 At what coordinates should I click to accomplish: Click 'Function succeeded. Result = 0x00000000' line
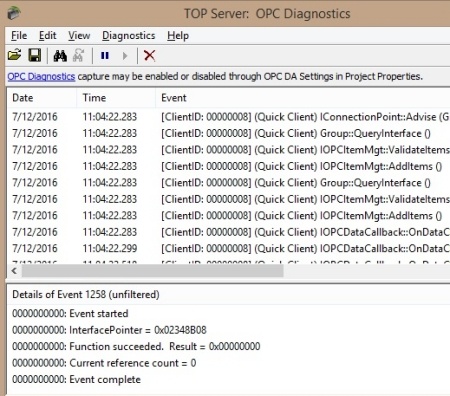coord(136,346)
